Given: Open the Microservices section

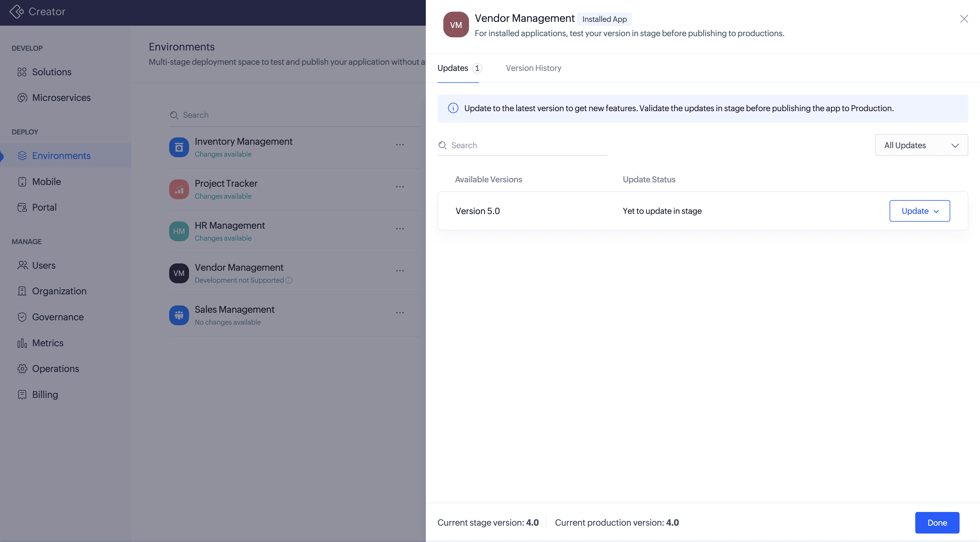Looking at the screenshot, I should pos(61,98).
